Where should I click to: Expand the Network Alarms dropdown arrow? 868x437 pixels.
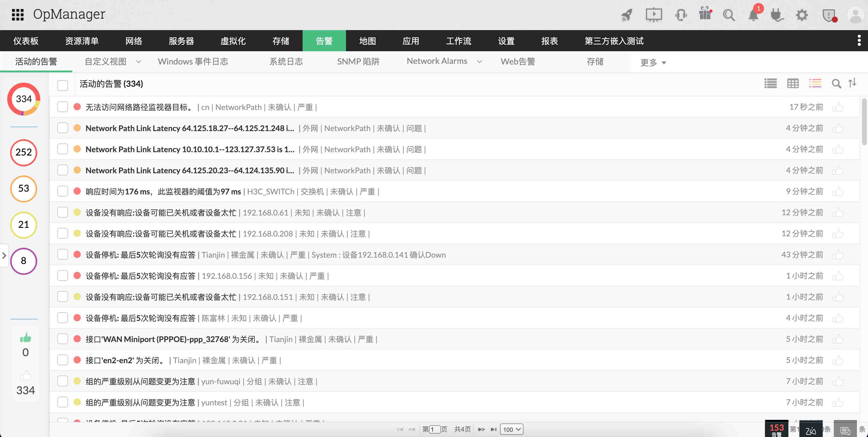pyautogui.click(x=479, y=62)
